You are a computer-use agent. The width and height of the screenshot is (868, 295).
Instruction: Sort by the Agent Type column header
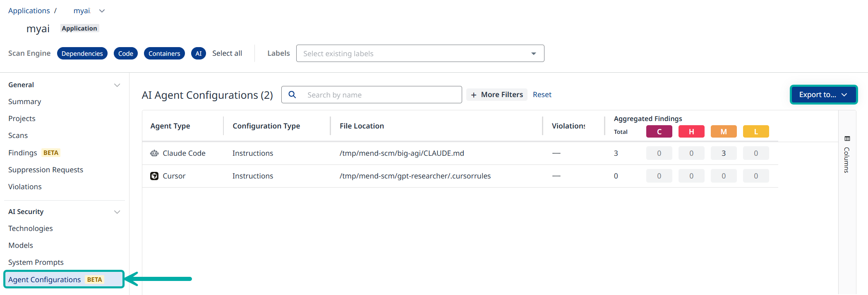coord(170,126)
